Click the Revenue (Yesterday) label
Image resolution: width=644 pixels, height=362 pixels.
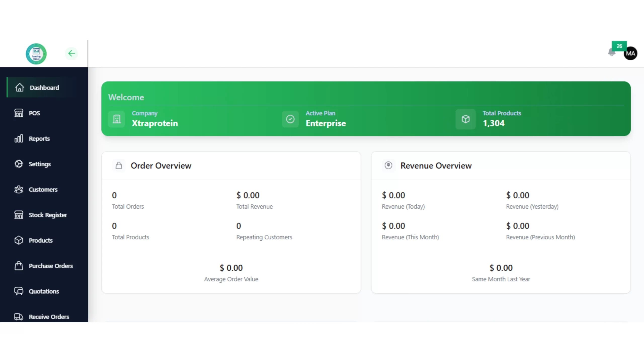pos(532,206)
